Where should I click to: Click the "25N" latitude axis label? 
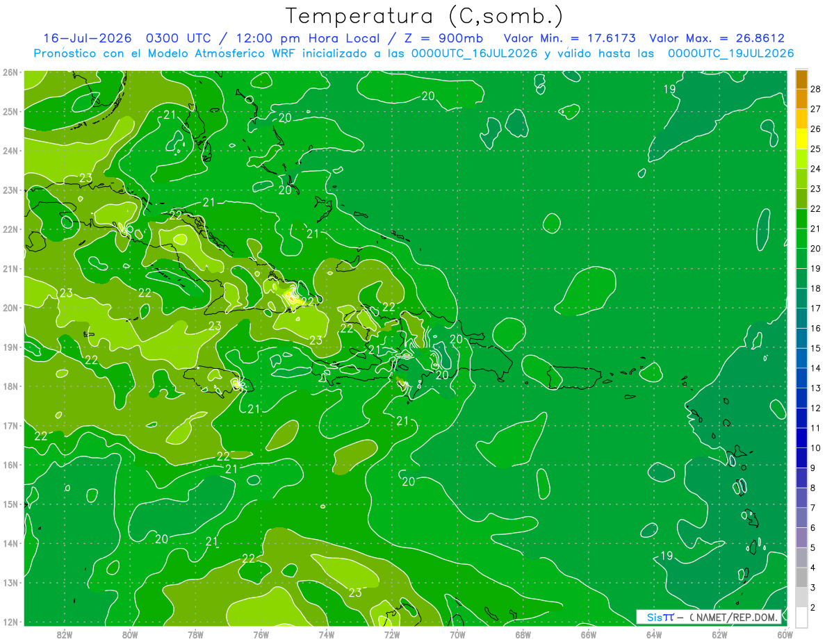10,111
